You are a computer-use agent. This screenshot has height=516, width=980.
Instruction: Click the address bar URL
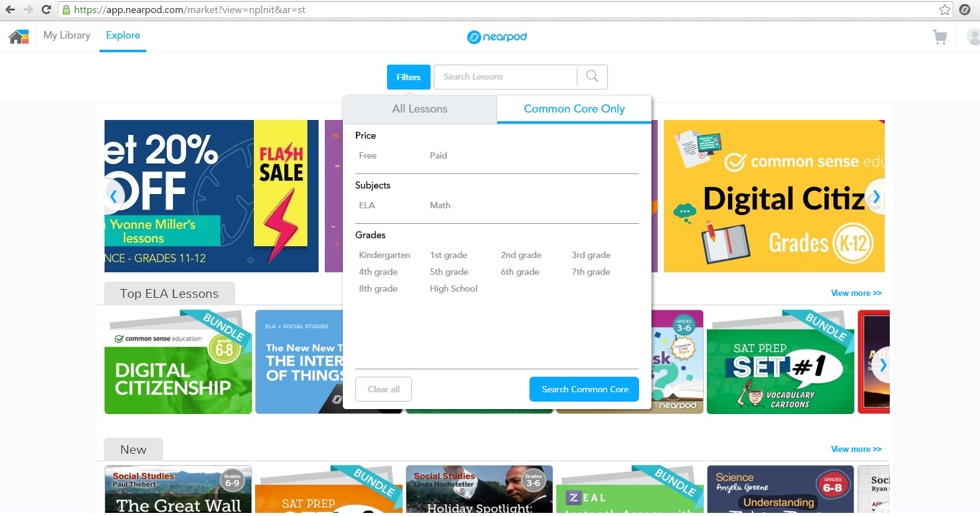pos(190,9)
